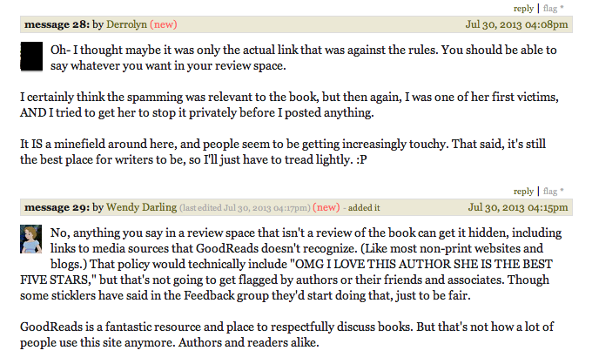
Task: Flag message 28 using flag link below it
Action: [549, 191]
